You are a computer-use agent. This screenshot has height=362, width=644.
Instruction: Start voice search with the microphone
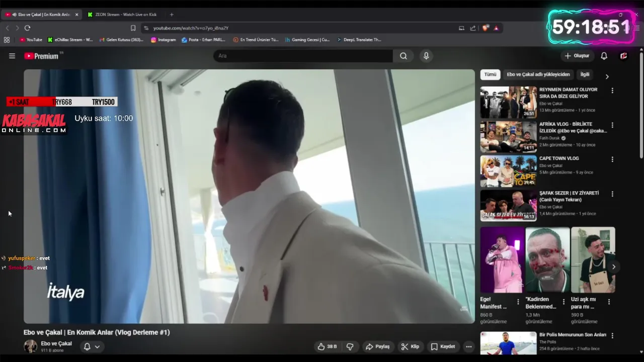(426, 56)
